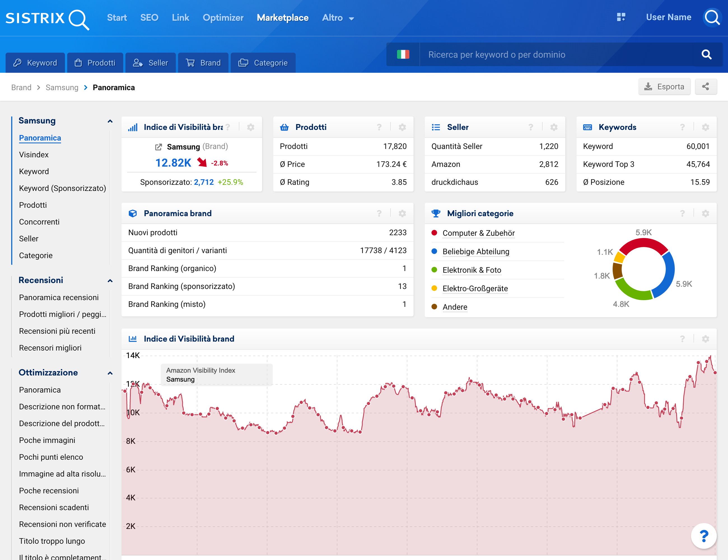Open the Marketplace menu item

[283, 18]
